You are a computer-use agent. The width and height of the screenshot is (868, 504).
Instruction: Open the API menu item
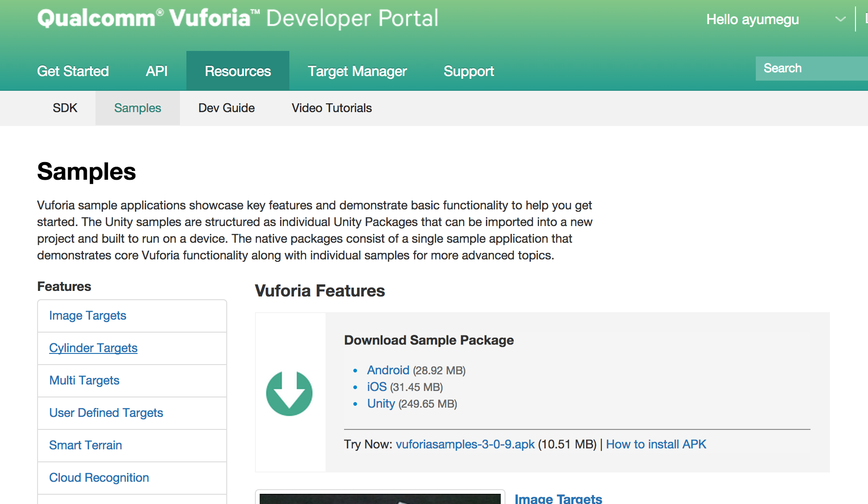pyautogui.click(x=157, y=71)
